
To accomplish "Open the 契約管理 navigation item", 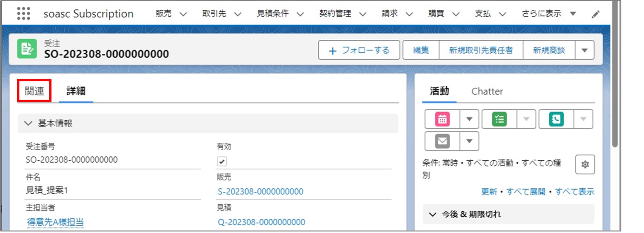I will tap(335, 14).
